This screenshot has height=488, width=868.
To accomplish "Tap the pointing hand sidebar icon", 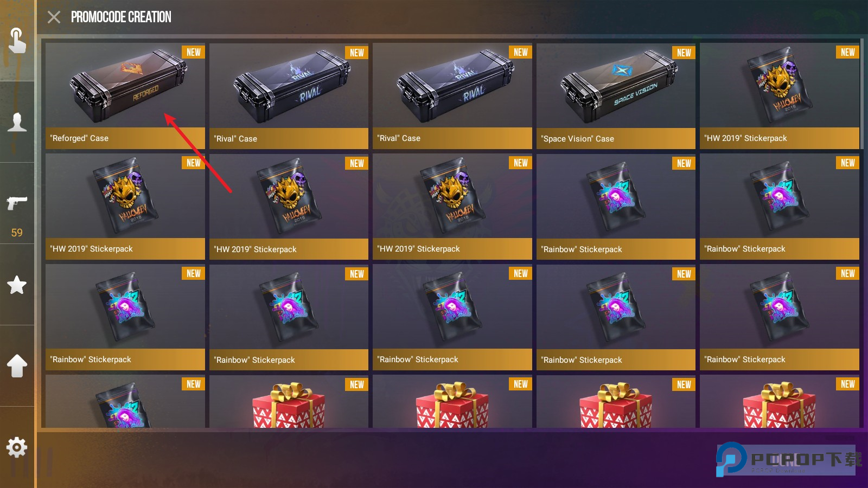I will coord(17,41).
